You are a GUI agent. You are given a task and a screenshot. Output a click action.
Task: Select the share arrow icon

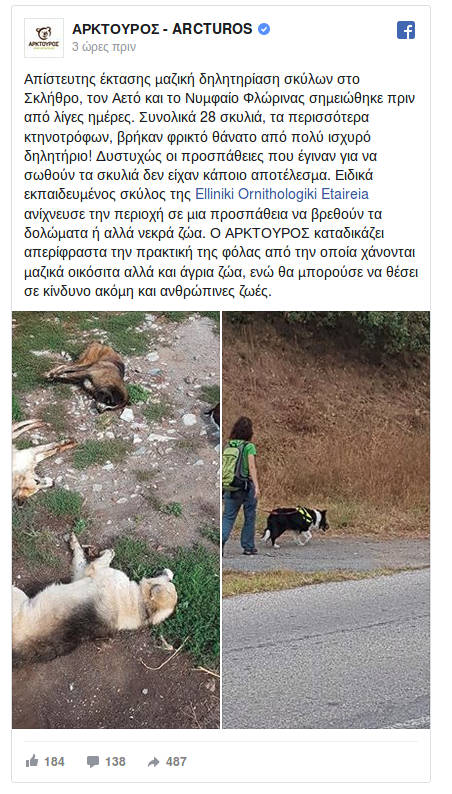click(154, 762)
